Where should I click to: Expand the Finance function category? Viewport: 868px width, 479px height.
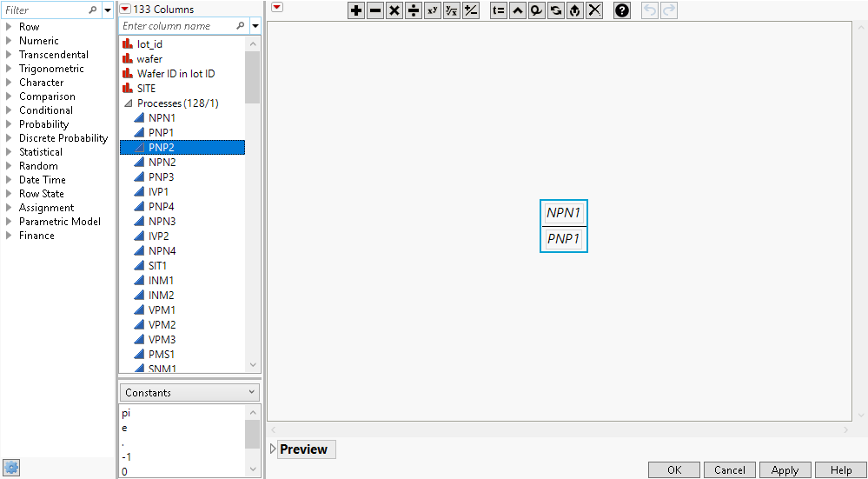(x=9, y=236)
